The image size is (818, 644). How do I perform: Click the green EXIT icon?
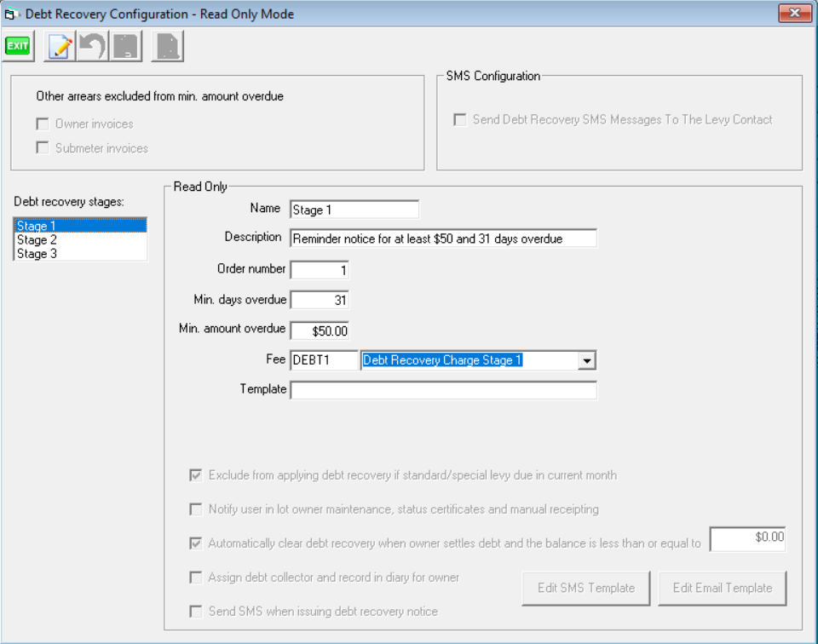pos(18,46)
